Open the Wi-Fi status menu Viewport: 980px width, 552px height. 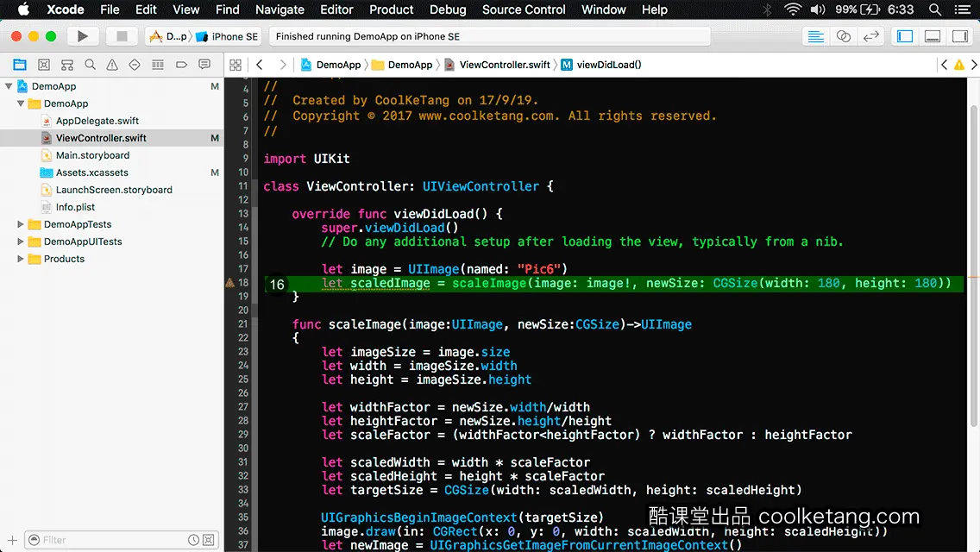pyautogui.click(x=793, y=9)
